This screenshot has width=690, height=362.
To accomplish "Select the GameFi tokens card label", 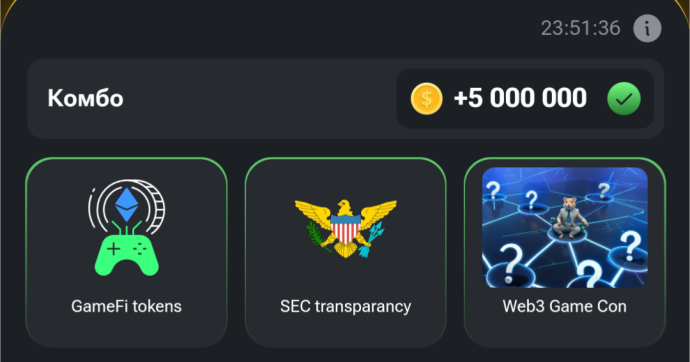I will (126, 306).
